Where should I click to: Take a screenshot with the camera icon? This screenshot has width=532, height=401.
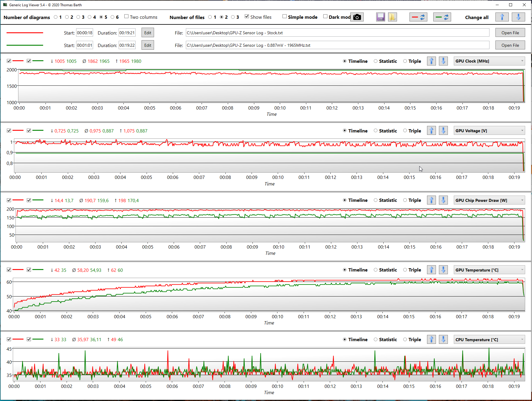tap(357, 17)
